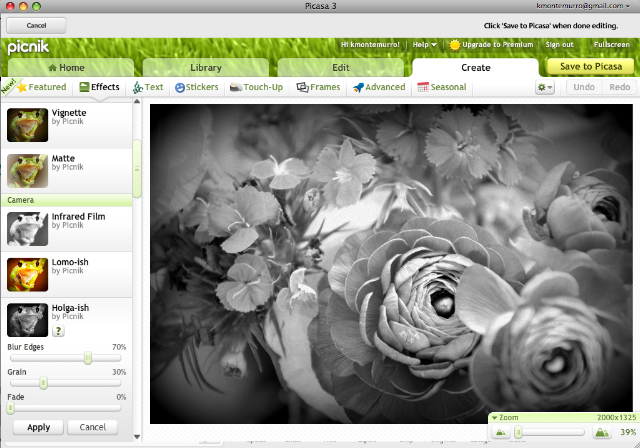Screen dimensions: 640x448
Task: Click the effects list scroll down arrow
Action: (x=137, y=437)
